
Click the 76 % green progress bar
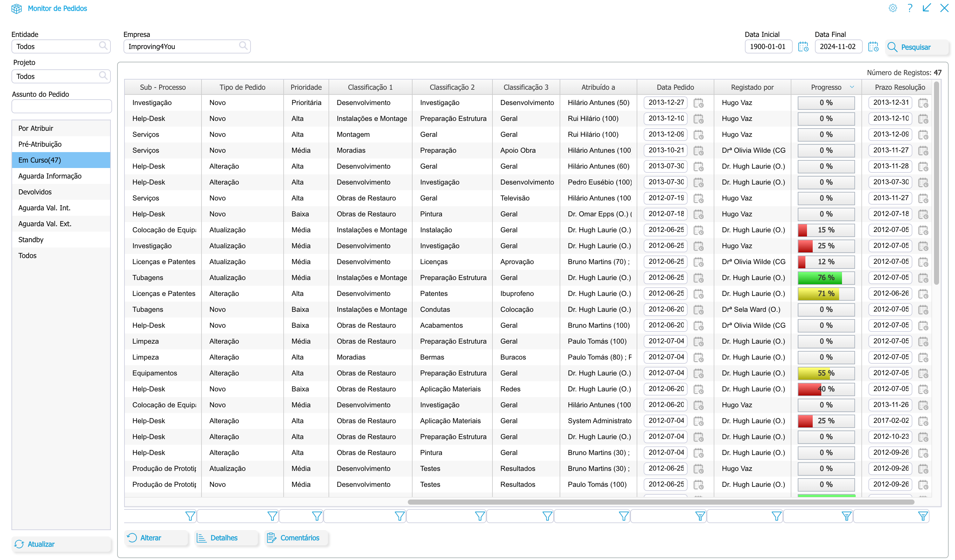coord(826,278)
